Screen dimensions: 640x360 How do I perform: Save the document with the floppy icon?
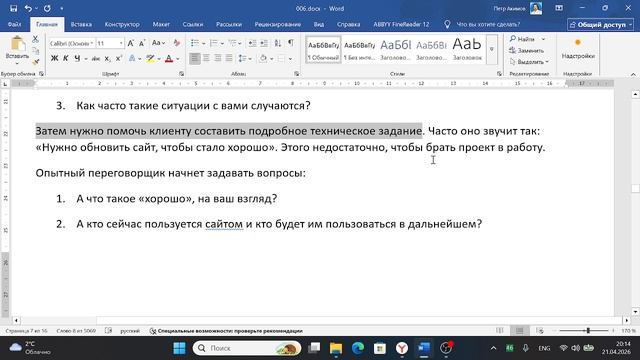coord(13,8)
